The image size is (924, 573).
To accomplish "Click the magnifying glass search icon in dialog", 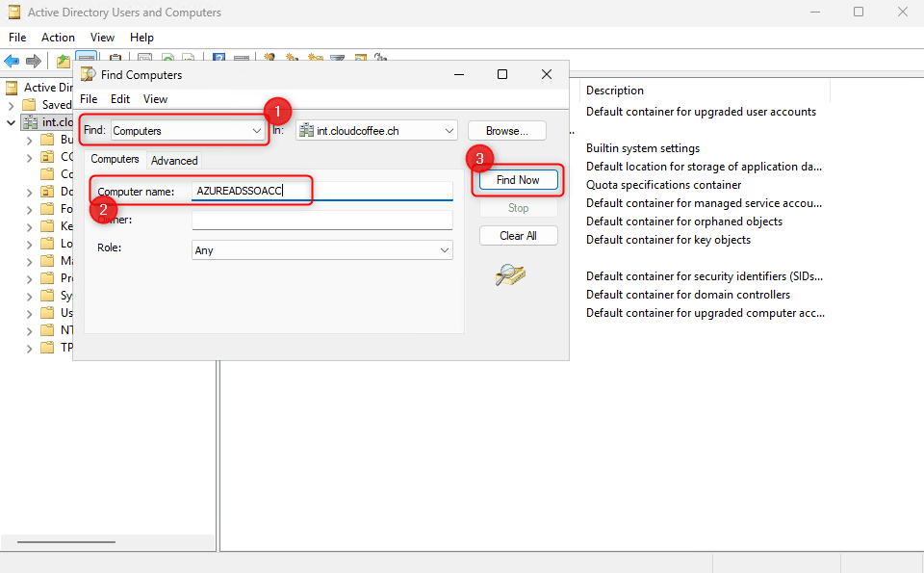I will tap(510, 274).
